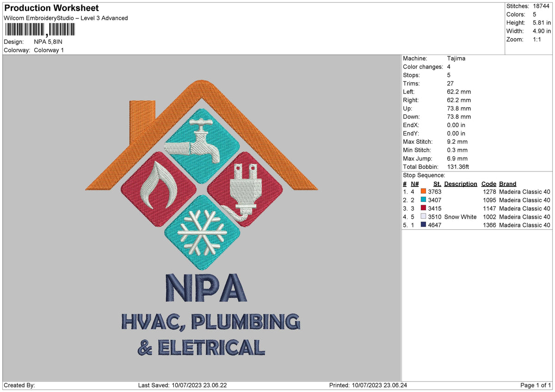Click the Stitches count value 18744
Screen dimensions: 555x392
(x=542, y=6)
